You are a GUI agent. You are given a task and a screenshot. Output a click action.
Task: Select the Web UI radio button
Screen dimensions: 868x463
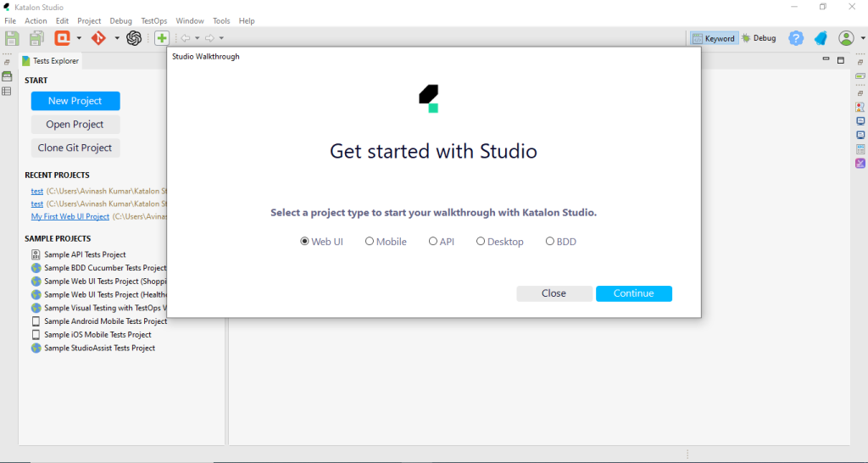(304, 242)
